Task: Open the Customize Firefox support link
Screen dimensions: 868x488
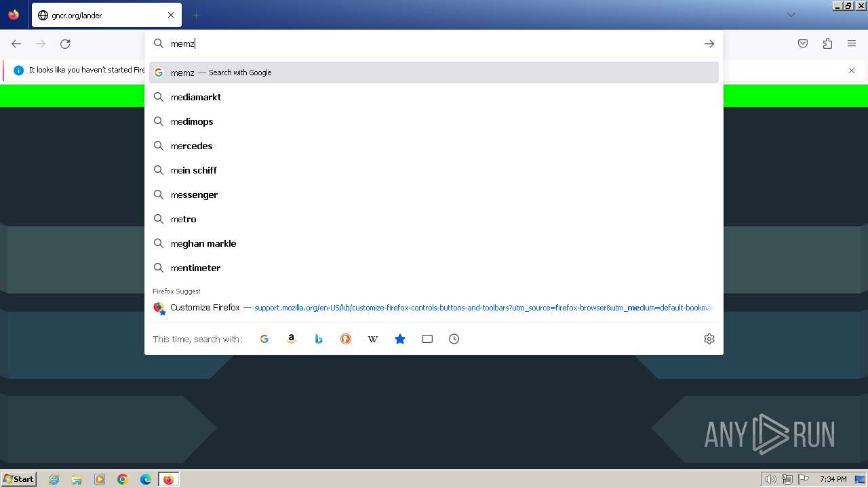Action: [434, 308]
